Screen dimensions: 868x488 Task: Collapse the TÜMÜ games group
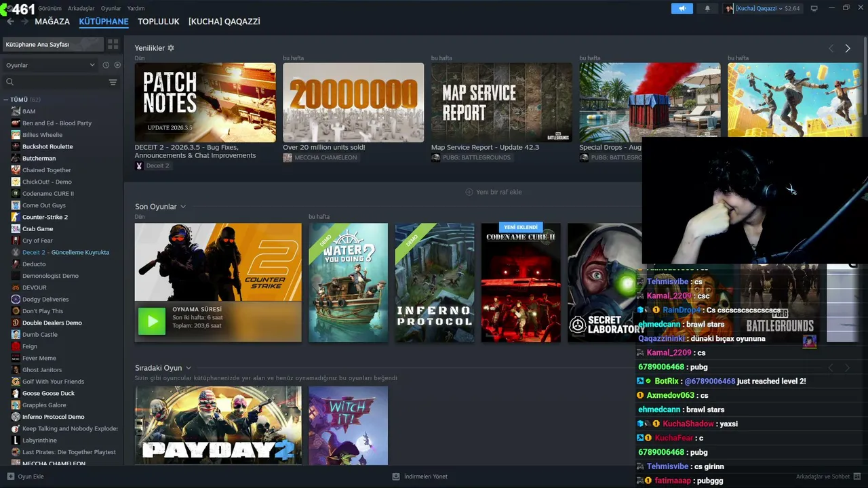(x=6, y=100)
